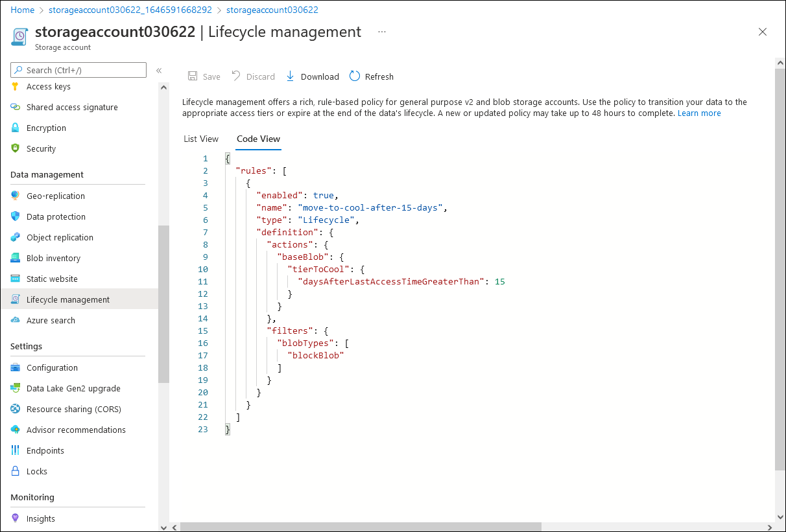Click the Insights lightbulb icon
This screenshot has height=532, width=786.
pos(16,519)
